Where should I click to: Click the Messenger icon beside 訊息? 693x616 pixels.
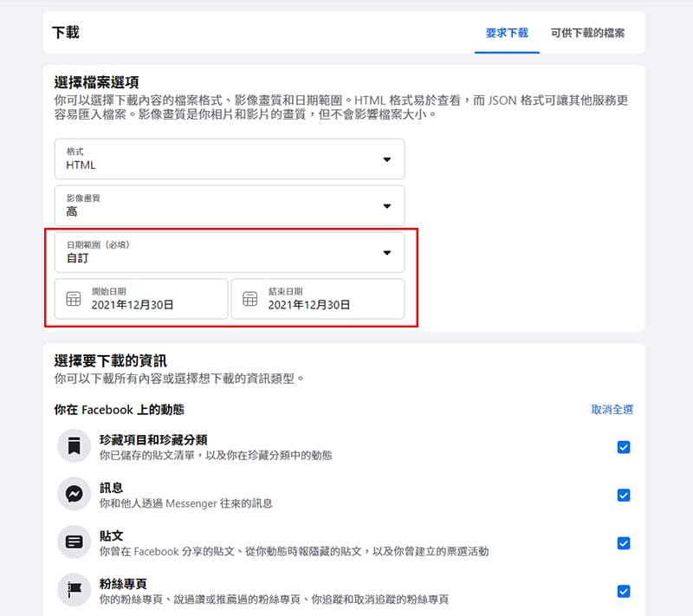coord(74,494)
